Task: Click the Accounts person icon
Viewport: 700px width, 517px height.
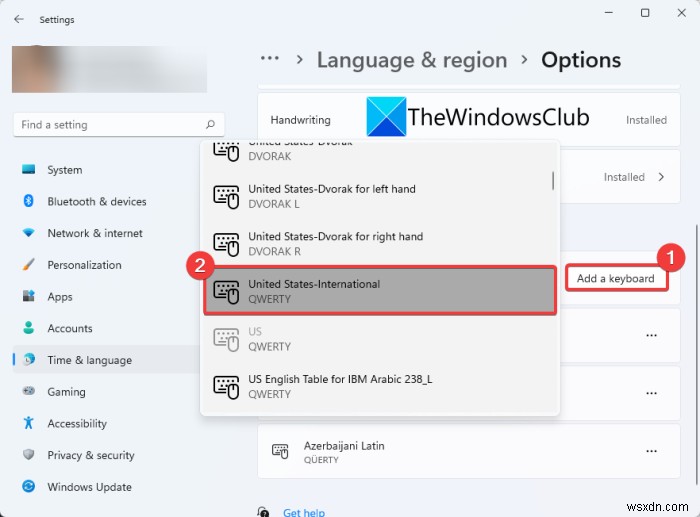Action: (29, 328)
